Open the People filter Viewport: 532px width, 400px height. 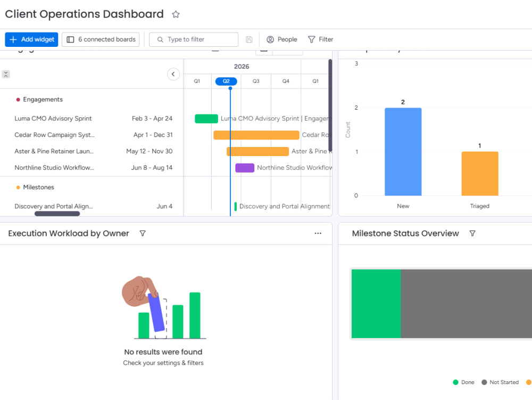point(281,39)
